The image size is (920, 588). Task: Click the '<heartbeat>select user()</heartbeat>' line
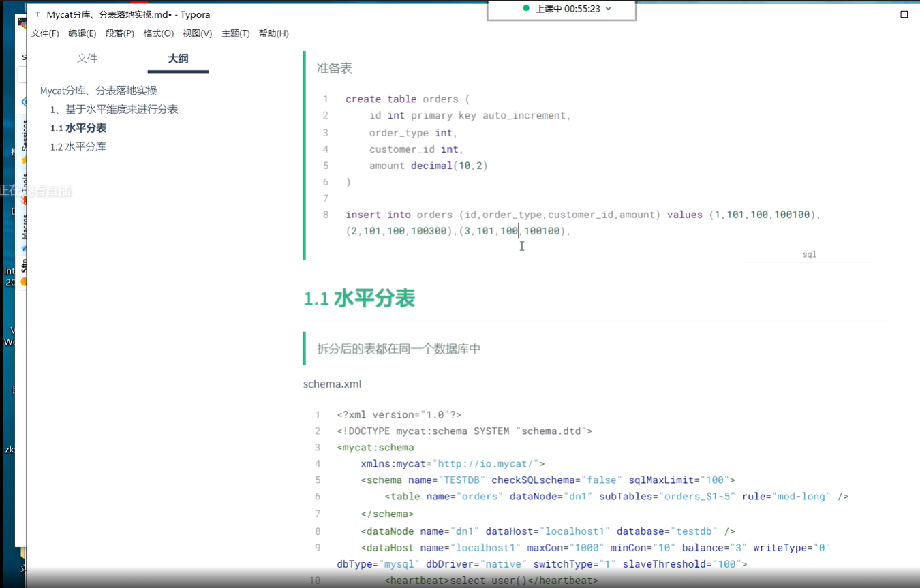coord(491,581)
